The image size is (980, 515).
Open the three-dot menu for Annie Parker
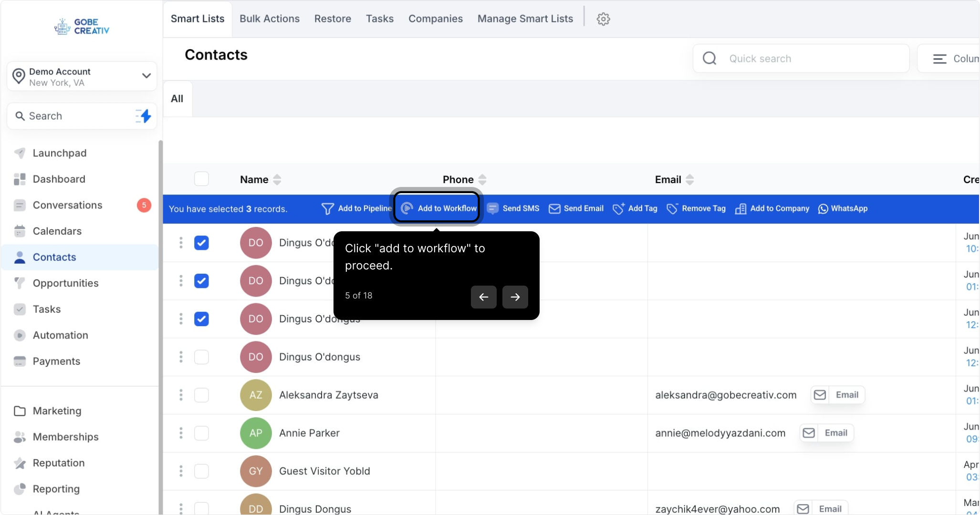point(181,433)
